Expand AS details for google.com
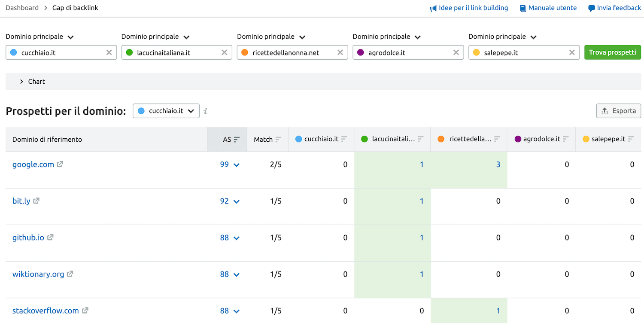This screenshot has height=323, width=644. pyautogui.click(x=236, y=165)
